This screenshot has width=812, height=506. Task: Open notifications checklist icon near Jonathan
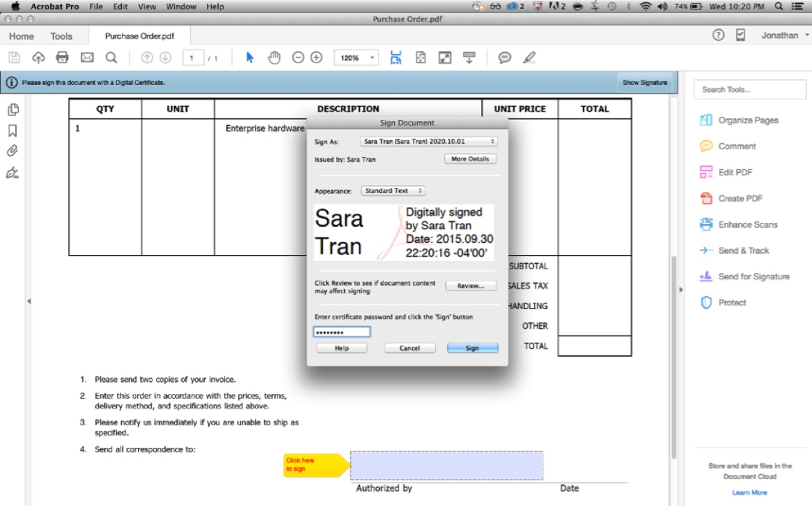point(741,36)
